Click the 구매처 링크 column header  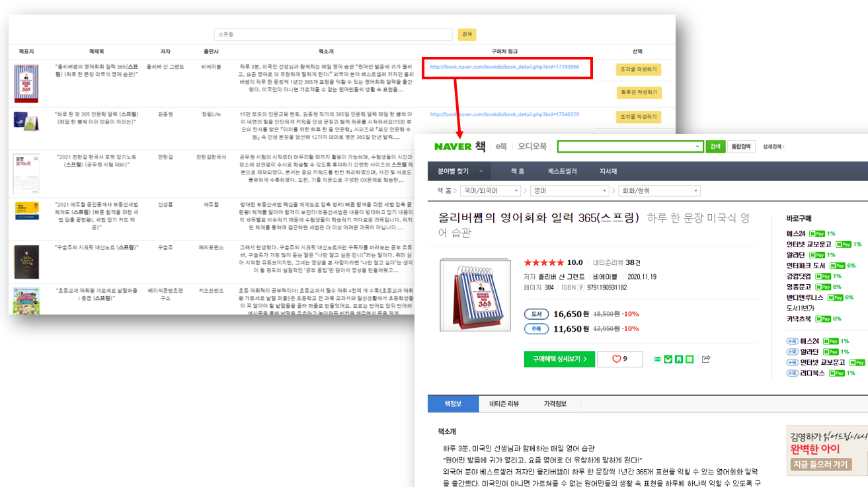[x=504, y=51]
